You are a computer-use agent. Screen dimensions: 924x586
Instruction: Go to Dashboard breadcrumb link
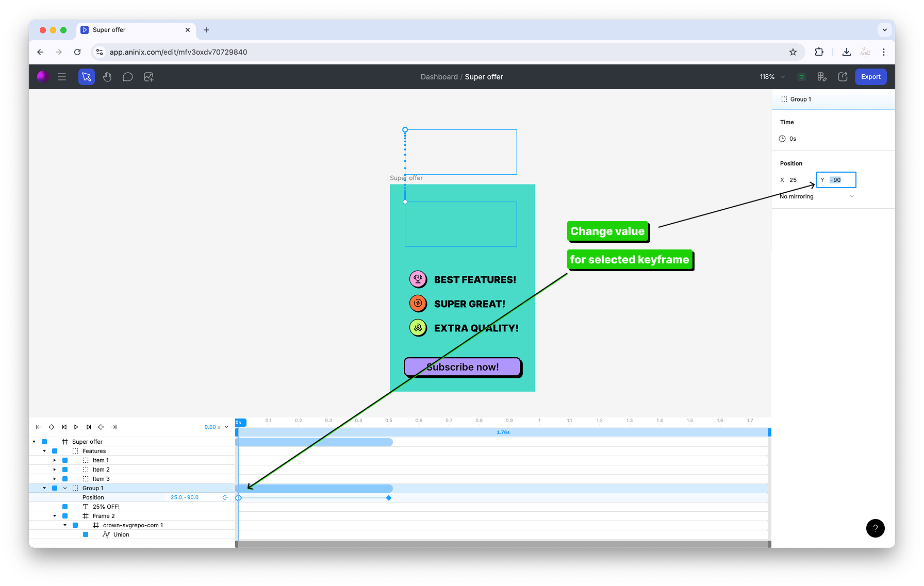click(x=439, y=77)
